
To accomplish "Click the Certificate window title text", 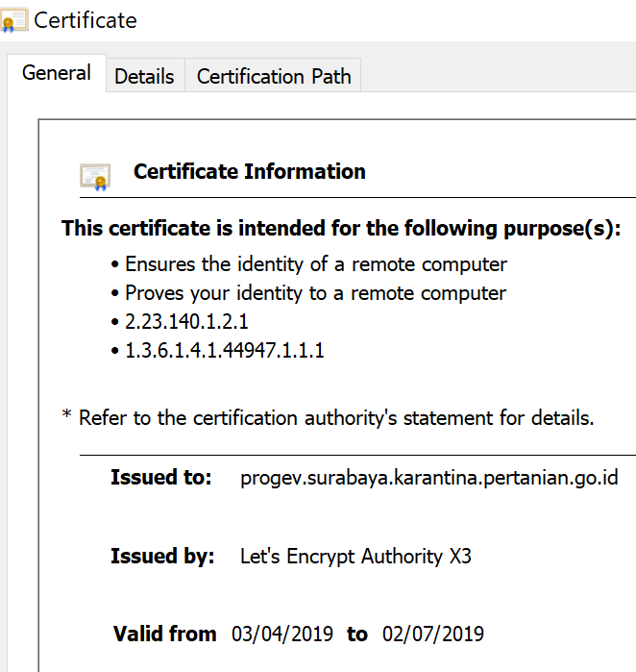I will coord(86,20).
